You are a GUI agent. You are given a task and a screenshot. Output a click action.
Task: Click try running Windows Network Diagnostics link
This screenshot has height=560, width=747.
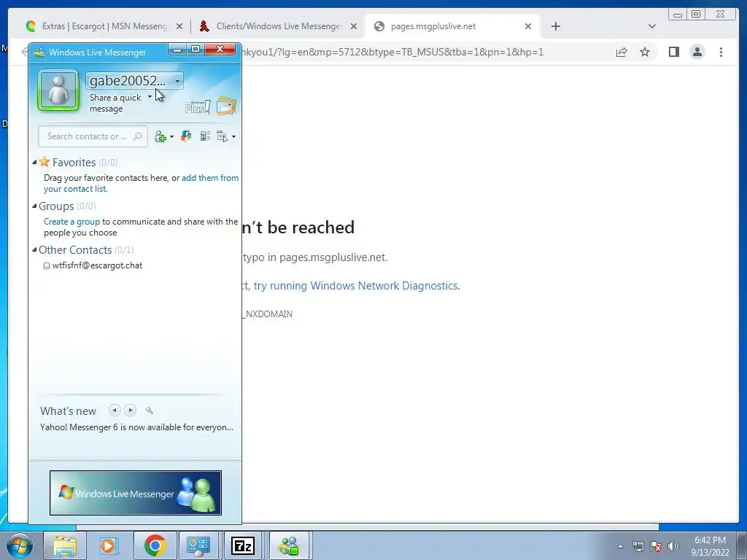[356, 286]
